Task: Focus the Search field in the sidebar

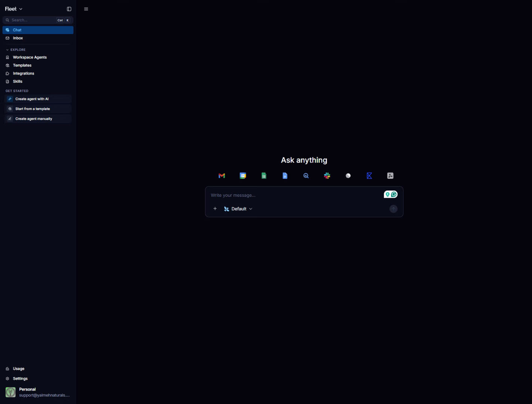Action: pos(38,20)
